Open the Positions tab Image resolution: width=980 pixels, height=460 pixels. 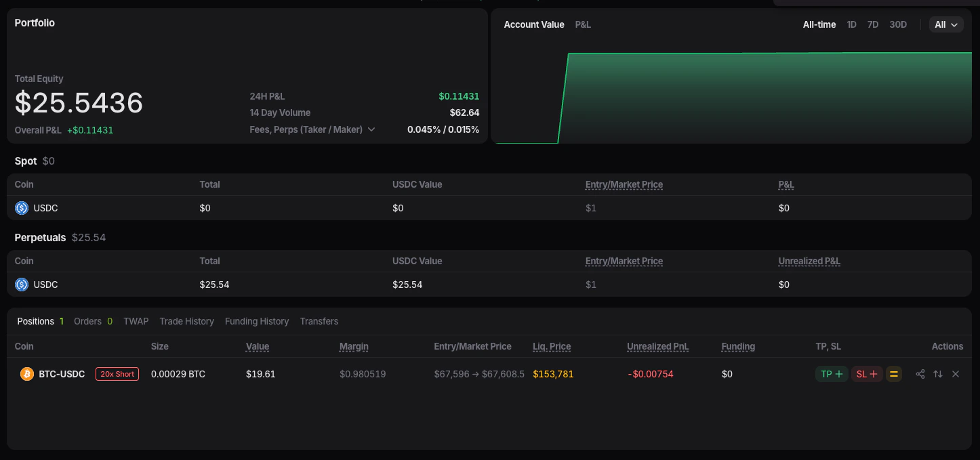tap(41, 321)
